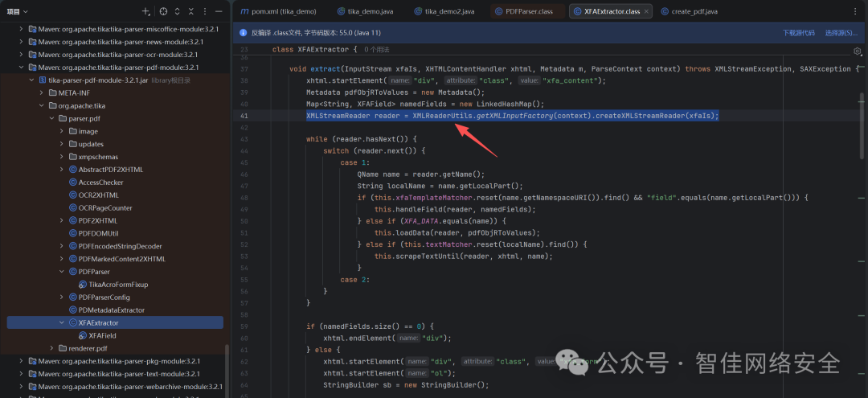Image resolution: width=868 pixels, height=398 pixels.
Task: Expand tika-parser-news-module library node
Action: point(21,42)
